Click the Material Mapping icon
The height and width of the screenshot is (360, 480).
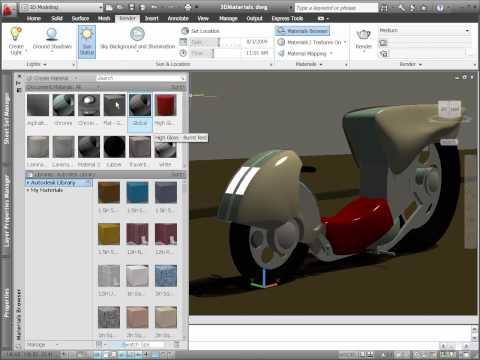281,53
